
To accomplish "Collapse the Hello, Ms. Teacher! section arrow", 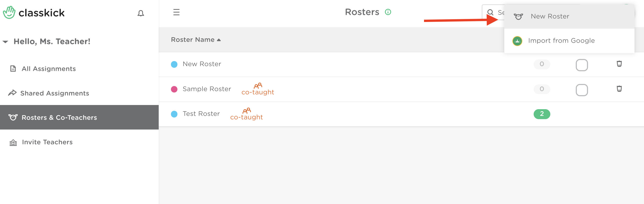I will [x=5, y=41].
